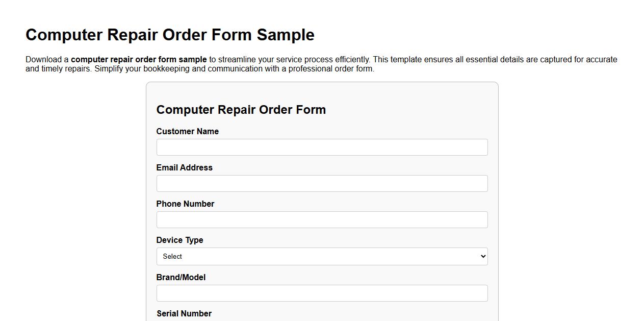Click the Email Address text field
The height and width of the screenshot is (321, 644).
click(322, 183)
